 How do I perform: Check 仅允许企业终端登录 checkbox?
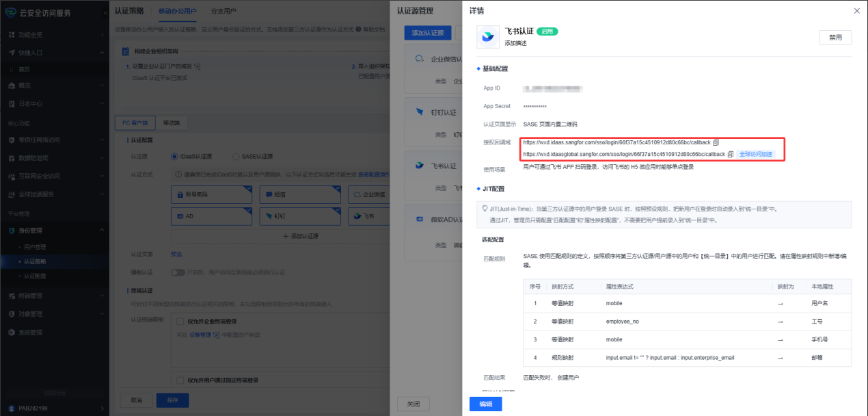pyautogui.click(x=180, y=321)
